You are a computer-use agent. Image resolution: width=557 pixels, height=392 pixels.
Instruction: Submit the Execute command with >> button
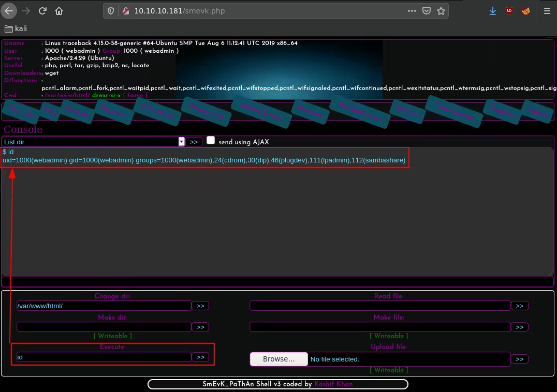(x=200, y=357)
